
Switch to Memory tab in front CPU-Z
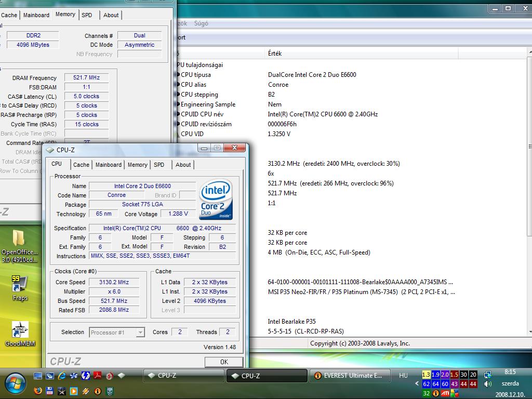click(x=137, y=165)
